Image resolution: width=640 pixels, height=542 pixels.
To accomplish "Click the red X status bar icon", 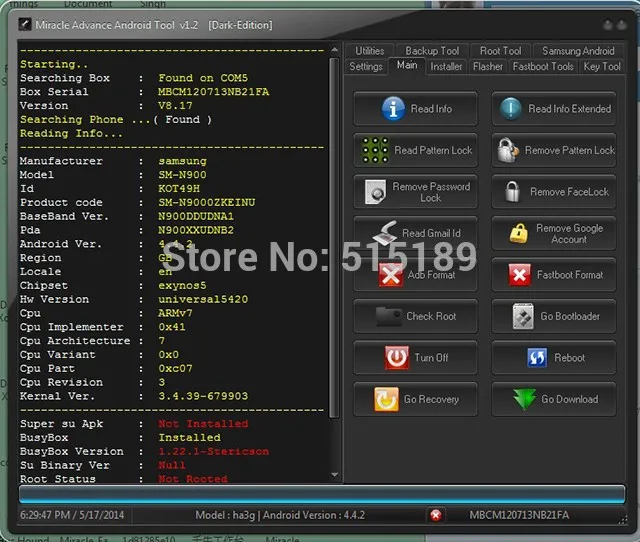I will click(x=436, y=515).
